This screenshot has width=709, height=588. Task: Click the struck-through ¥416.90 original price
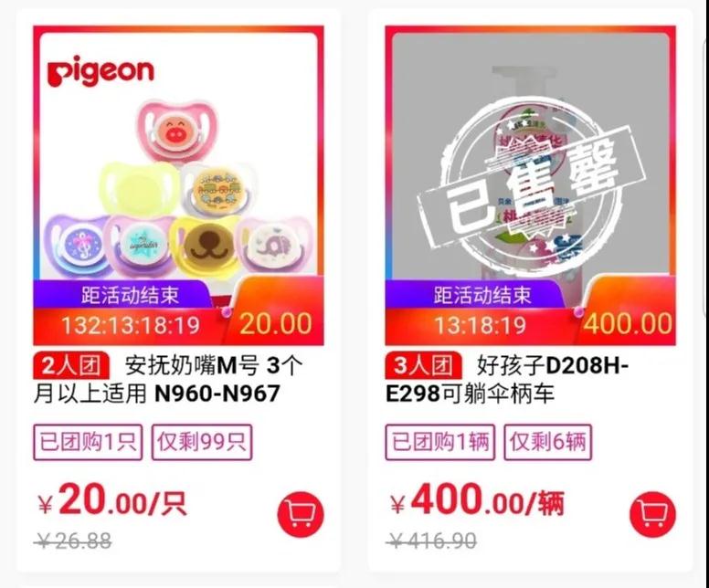point(432,541)
